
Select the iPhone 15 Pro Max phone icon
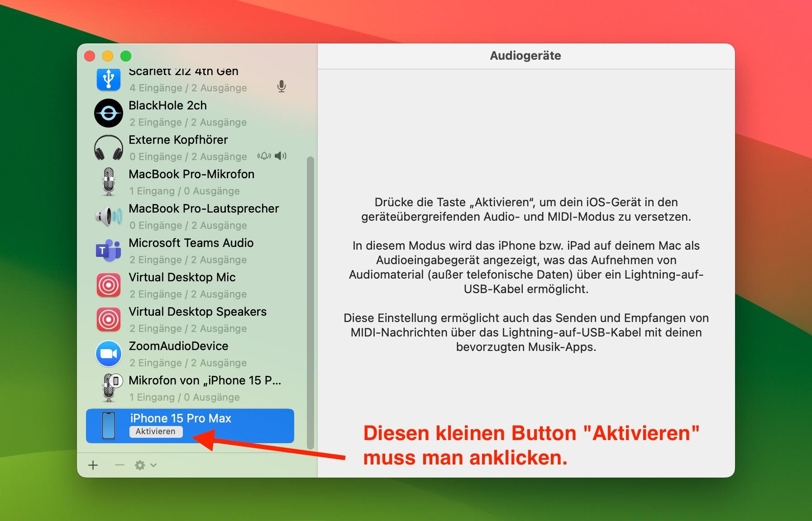(x=109, y=426)
